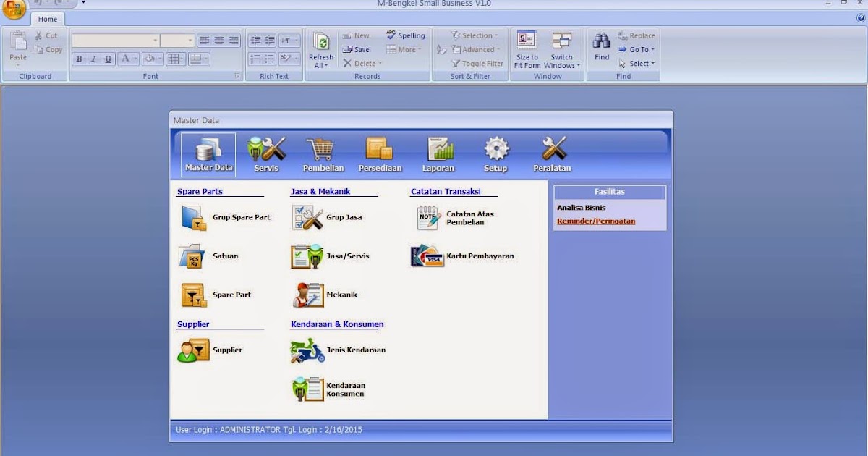Open the Laporan reports icon
The height and width of the screenshot is (456, 868).
pos(439,155)
